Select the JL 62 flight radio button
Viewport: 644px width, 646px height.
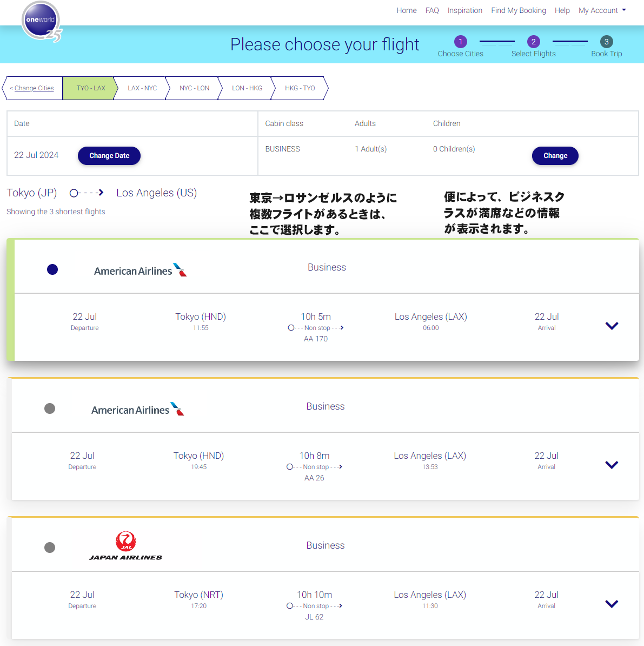50,548
